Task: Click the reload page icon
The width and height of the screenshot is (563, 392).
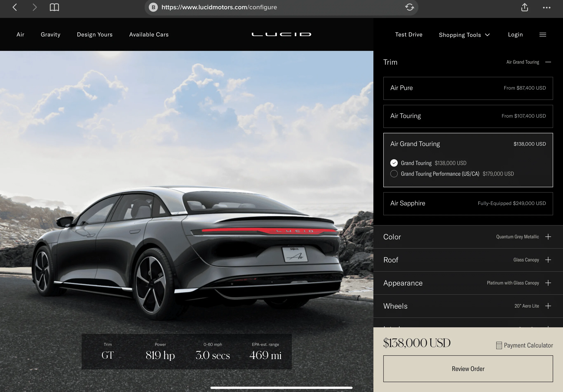Action: (409, 7)
